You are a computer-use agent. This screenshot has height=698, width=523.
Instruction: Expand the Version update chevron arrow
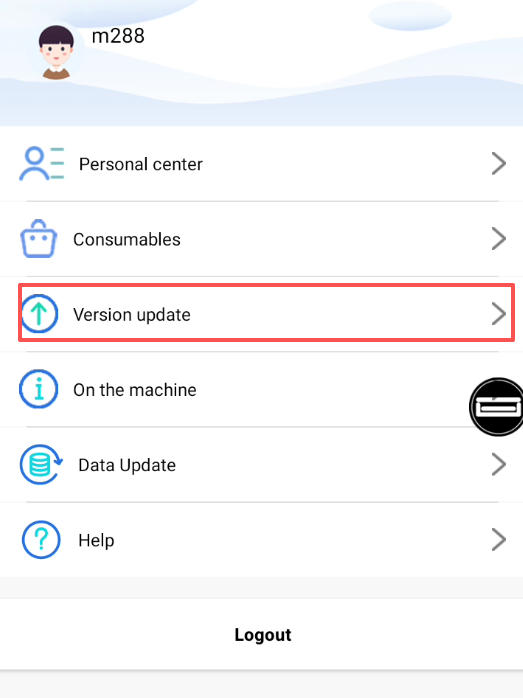(x=499, y=314)
